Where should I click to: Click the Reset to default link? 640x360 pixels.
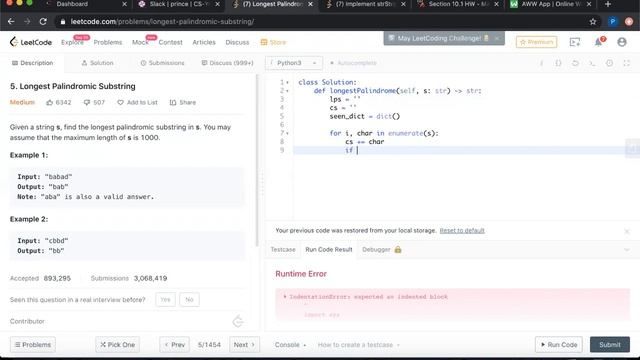(462, 231)
